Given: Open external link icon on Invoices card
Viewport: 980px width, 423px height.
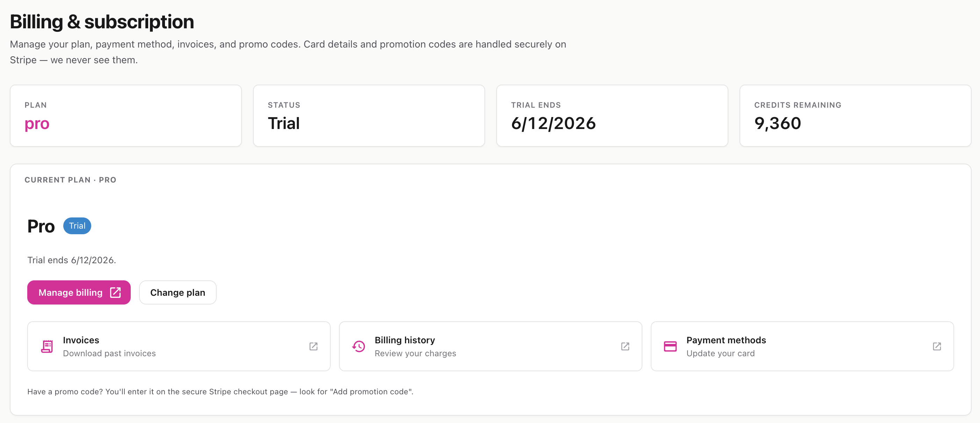Looking at the screenshot, I should point(313,346).
